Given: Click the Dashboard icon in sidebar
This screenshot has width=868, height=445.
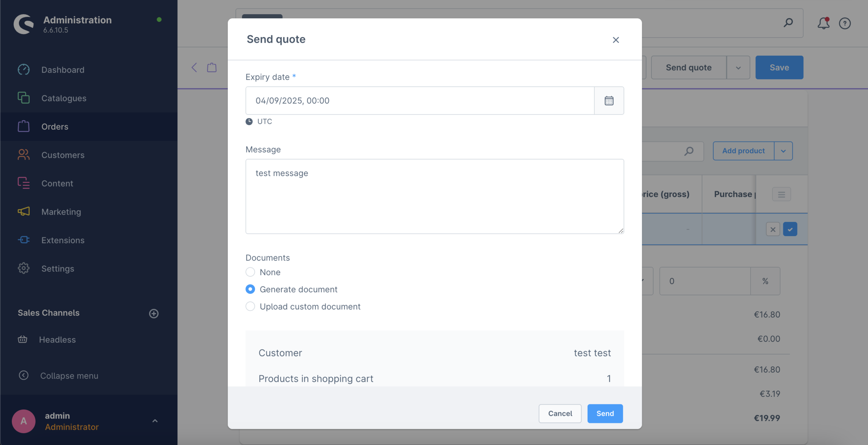Looking at the screenshot, I should [x=24, y=70].
